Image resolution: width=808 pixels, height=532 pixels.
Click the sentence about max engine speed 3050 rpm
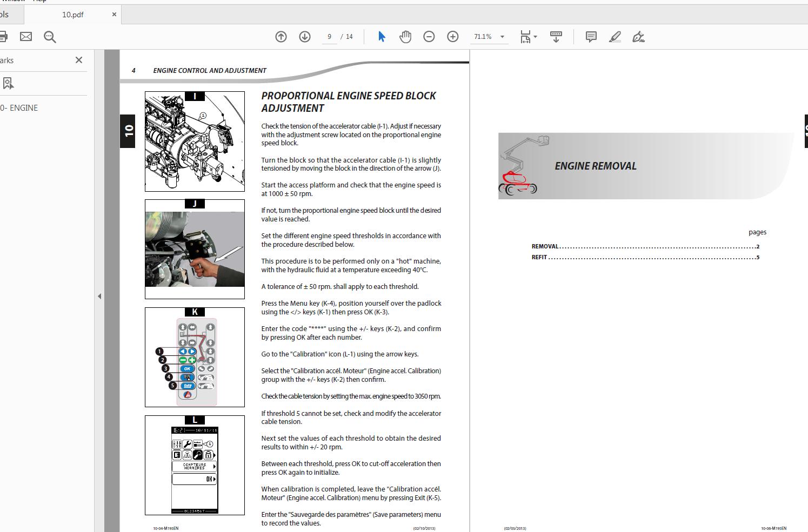(x=351, y=396)
